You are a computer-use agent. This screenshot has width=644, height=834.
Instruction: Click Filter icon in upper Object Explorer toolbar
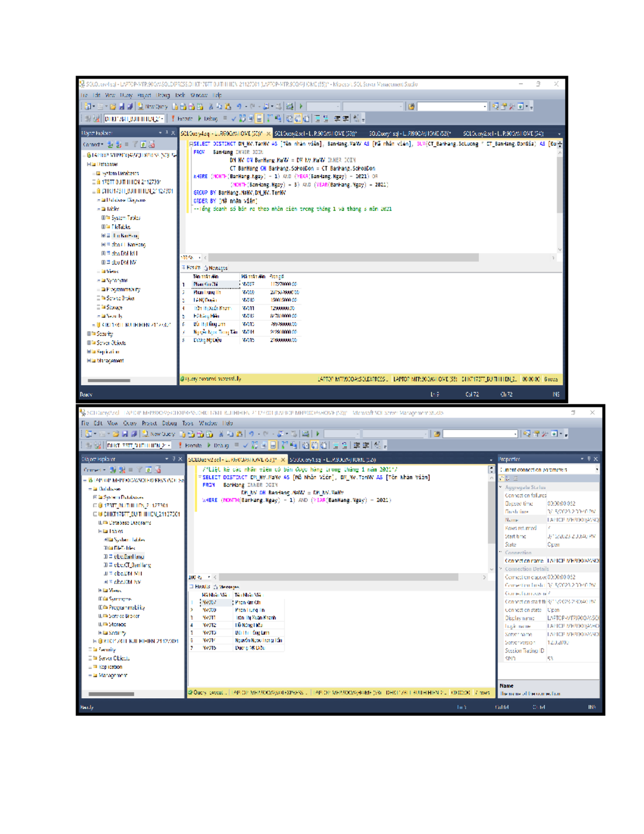(x=135, y=144)
